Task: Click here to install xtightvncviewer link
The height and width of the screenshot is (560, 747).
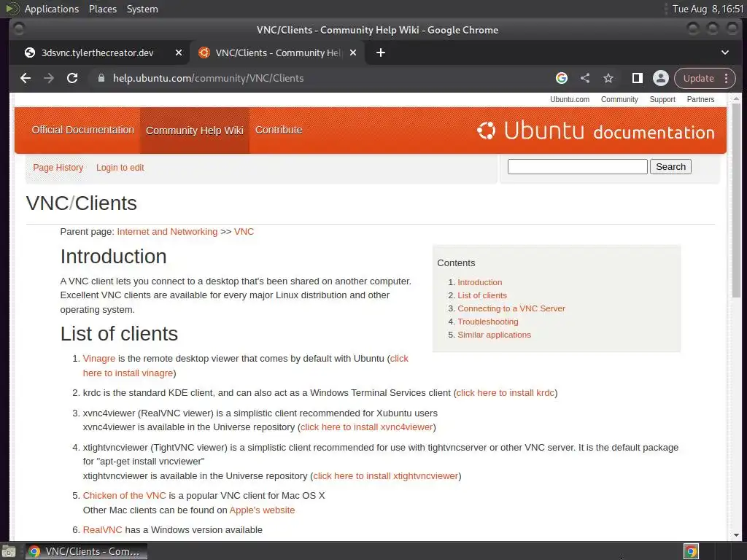Action: click(385, 475)
